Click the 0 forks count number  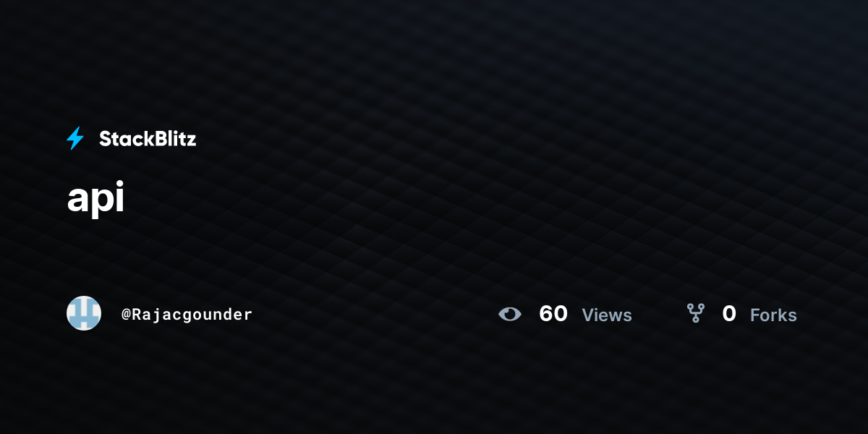pyautogui.click(x=729, y=314)
